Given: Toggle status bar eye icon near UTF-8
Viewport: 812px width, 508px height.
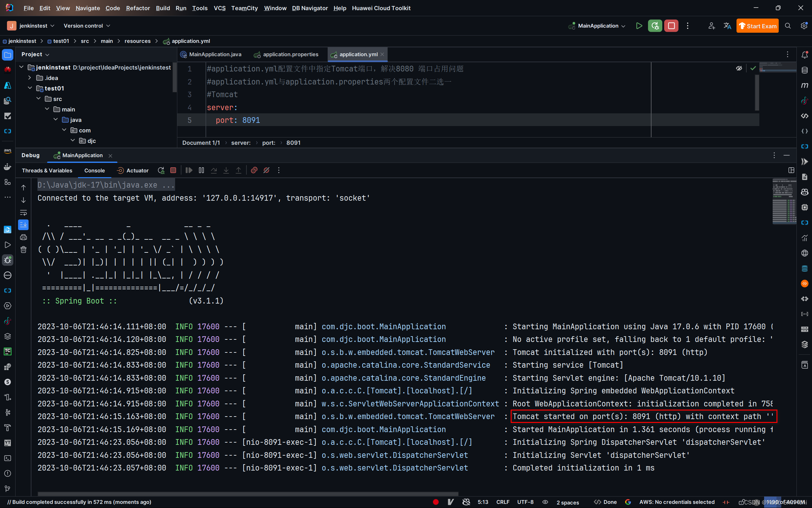Looking at the screenshot, I should (x=545, y=502).
